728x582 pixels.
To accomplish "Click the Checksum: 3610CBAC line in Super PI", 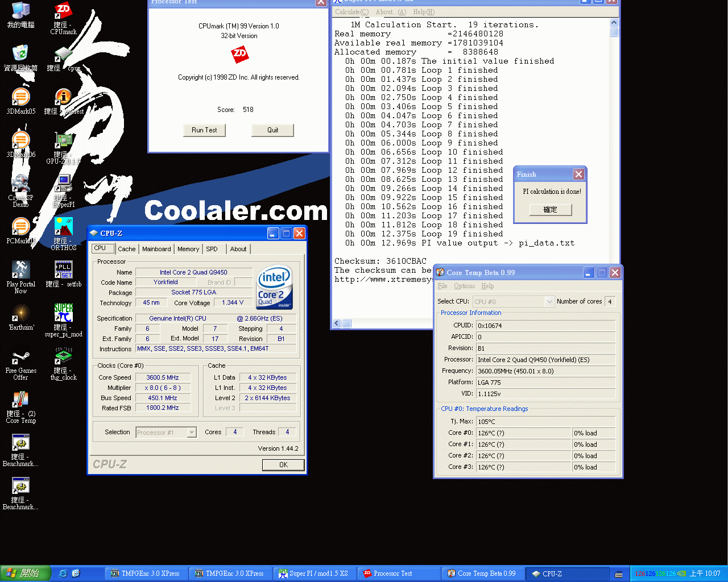I will click(380, 261).
